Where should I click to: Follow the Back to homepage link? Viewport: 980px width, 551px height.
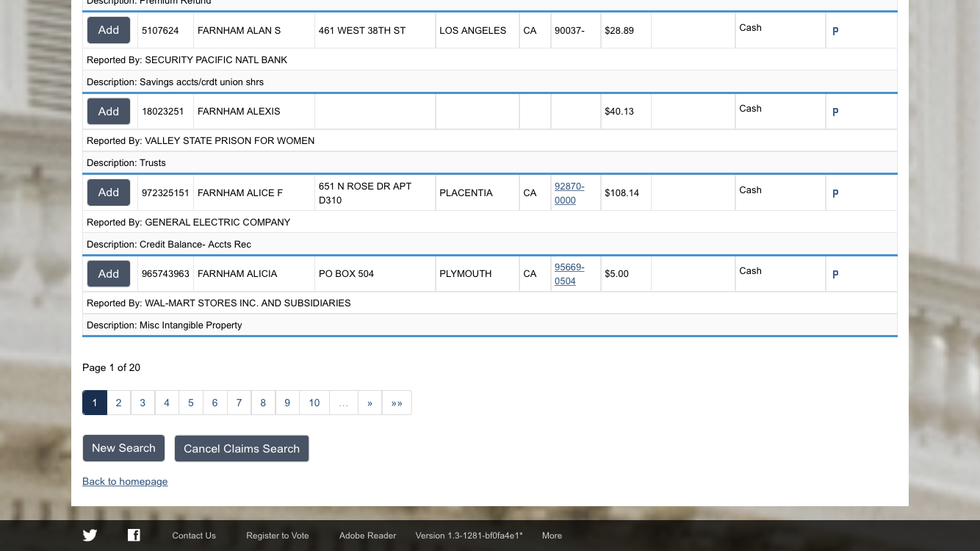point(125,481)
